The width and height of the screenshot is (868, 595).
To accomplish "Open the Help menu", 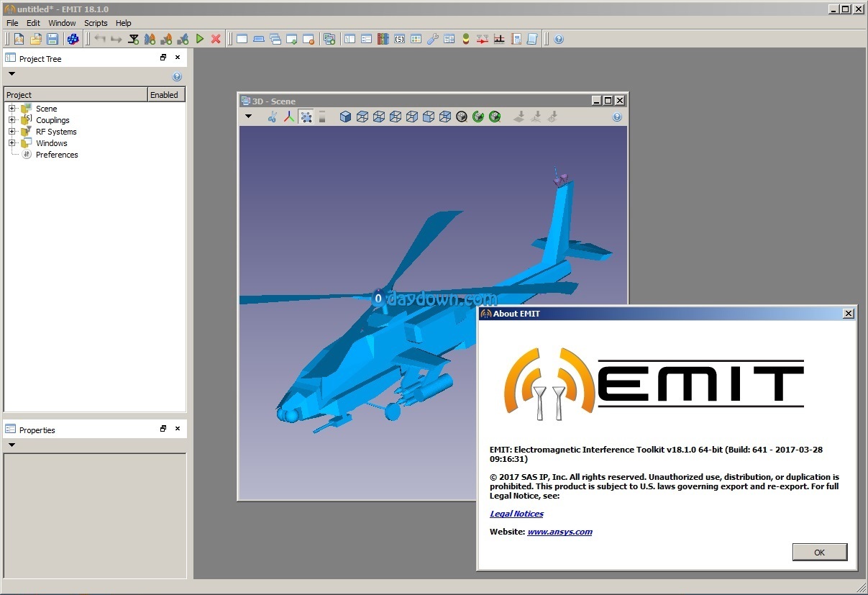I will tap(124, 23).
